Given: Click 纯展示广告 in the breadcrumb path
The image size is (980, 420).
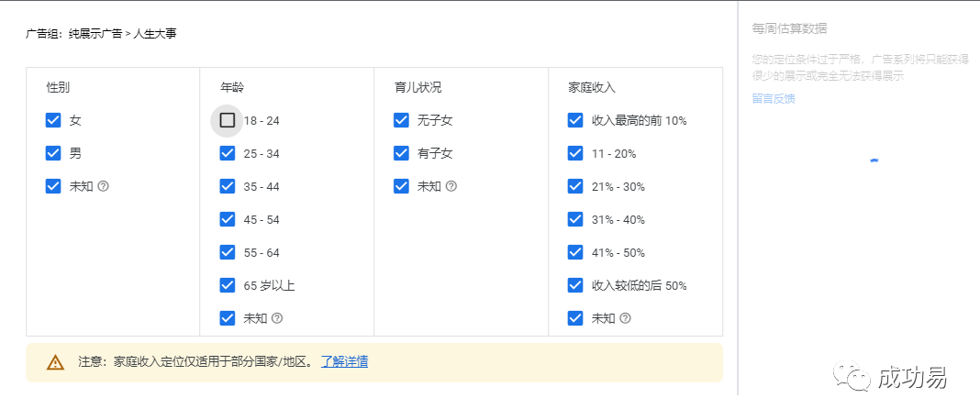Looking at the screenshot, I should click(x=95, y=34).
